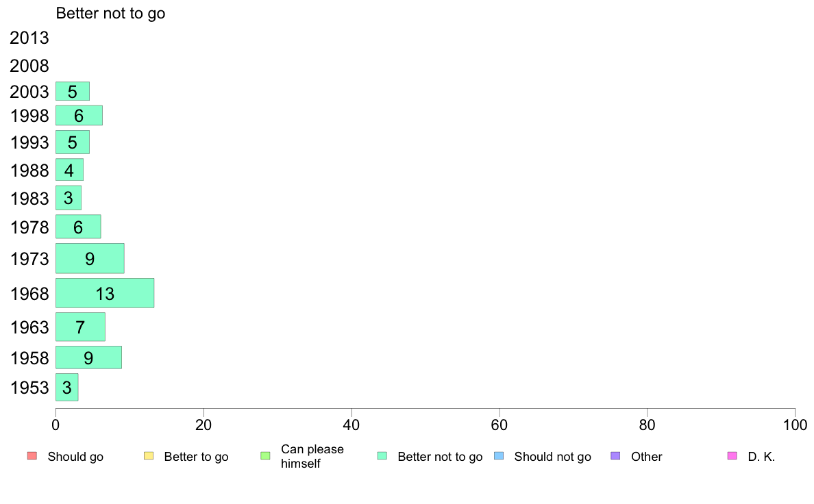Screen dimensions: 814x504
Task: Click the purple Other legend swatch
Action: 615,456
